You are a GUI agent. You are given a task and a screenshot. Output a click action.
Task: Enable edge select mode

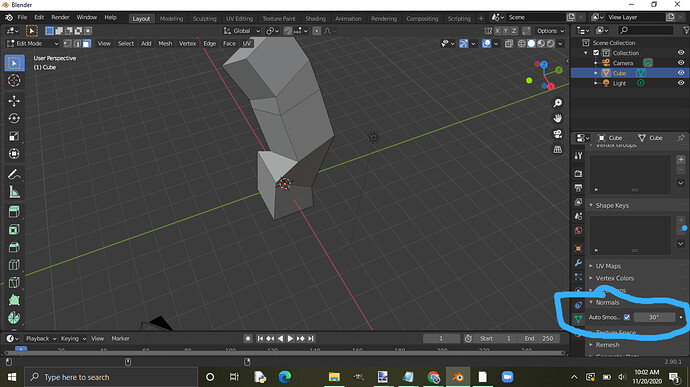pyautogui.click(x=77, y=44)
